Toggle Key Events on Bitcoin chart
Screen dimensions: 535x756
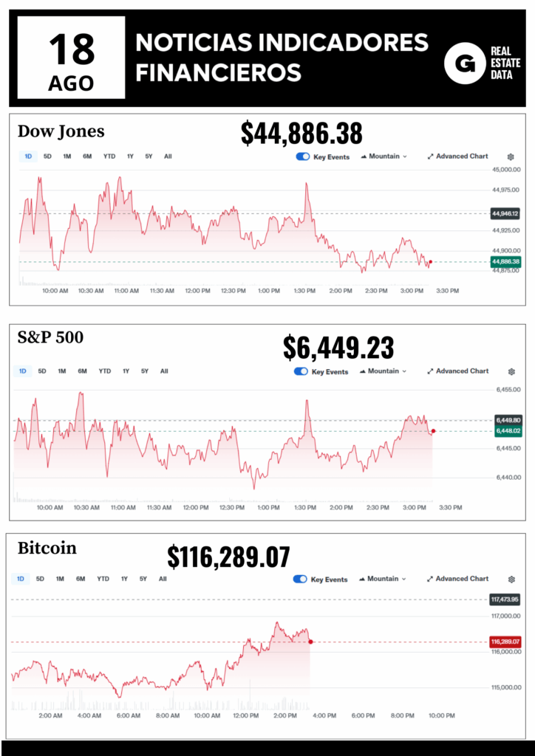[x=301, y=580]
